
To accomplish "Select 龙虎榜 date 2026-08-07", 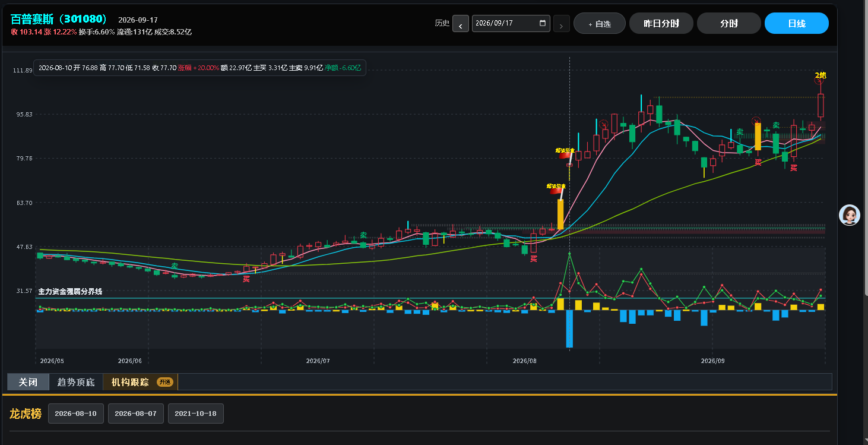I will pos(136,414).
